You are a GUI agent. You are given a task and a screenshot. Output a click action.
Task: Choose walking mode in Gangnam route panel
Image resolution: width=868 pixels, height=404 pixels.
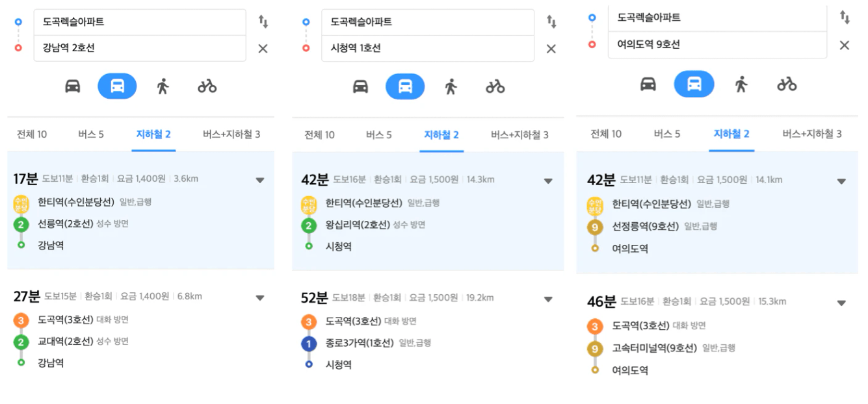pyautogui.click(x=163, y=86)
